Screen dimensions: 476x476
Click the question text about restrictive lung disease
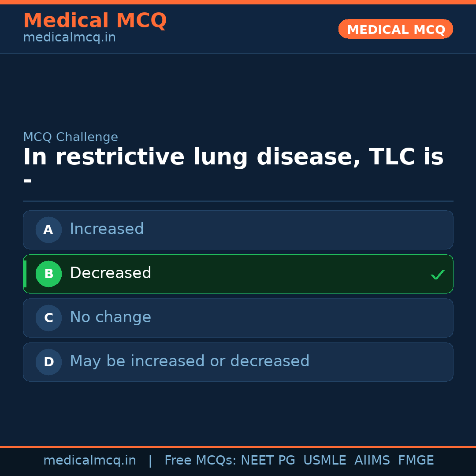pos(233,157)
